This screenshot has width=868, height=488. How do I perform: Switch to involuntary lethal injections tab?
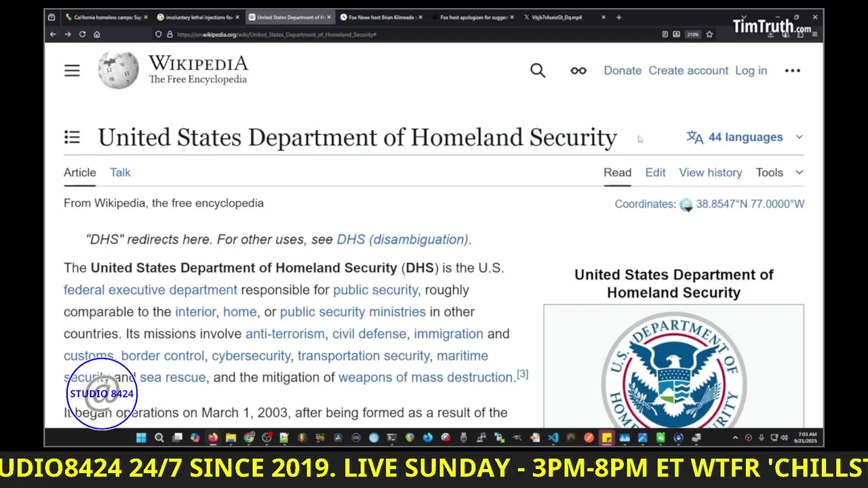197,17
